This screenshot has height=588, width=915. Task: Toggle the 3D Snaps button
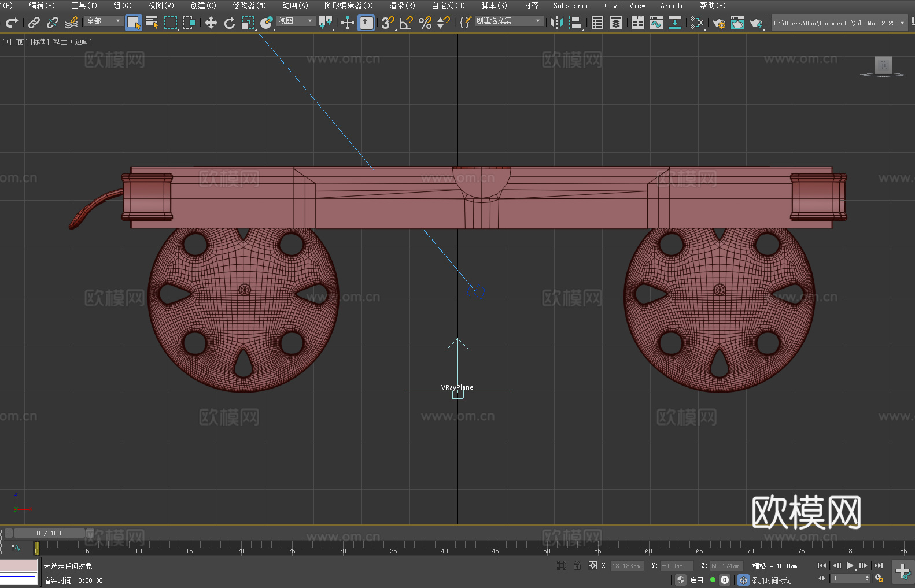coord(387,23)
